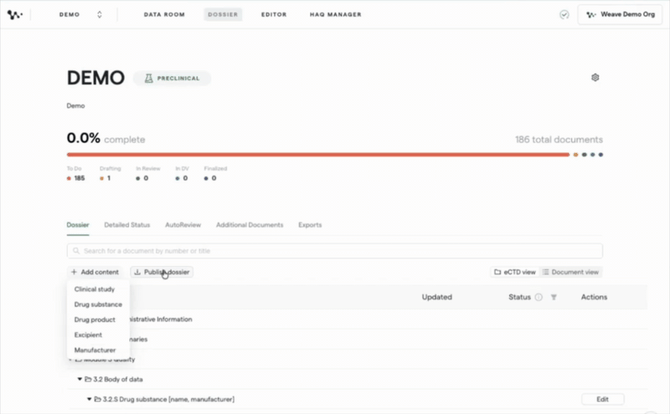Select the Dossier nav tab
The image size is (670, 414).
(223, 15)
